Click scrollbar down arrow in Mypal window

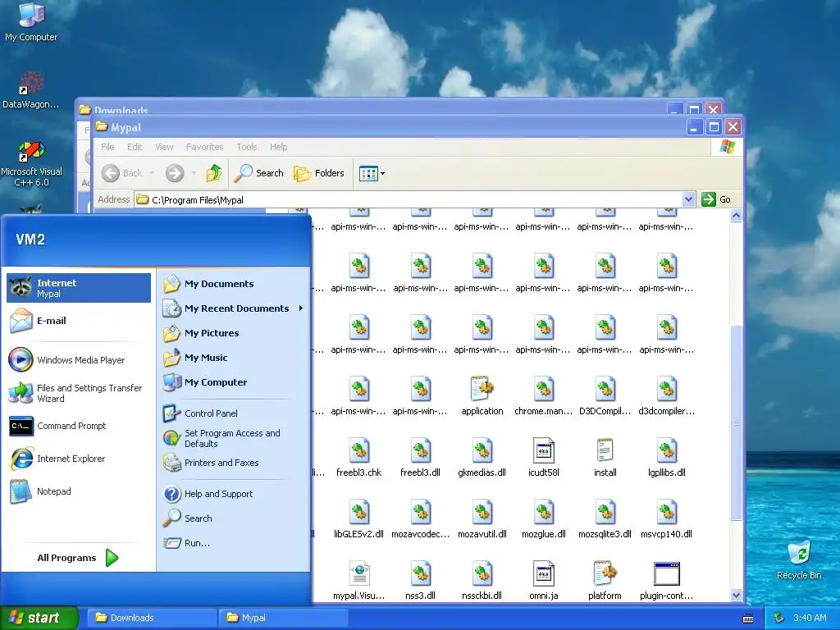point(736,596)
